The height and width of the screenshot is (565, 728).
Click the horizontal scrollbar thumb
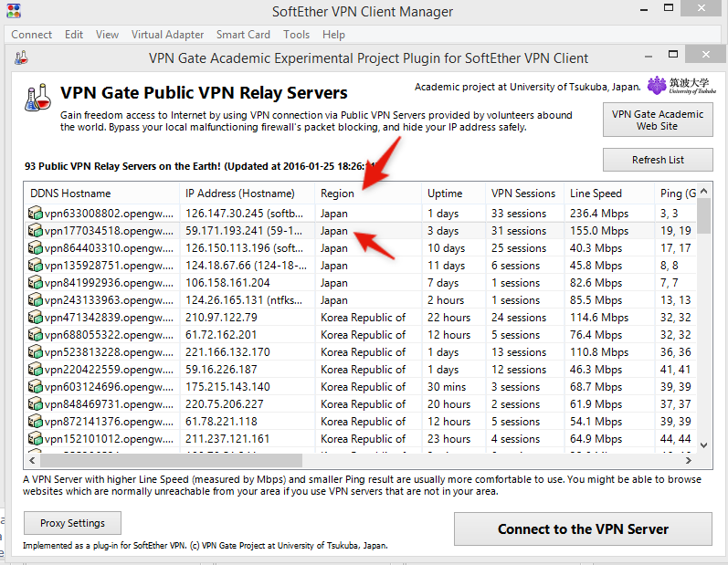click(x=171, y=461)
